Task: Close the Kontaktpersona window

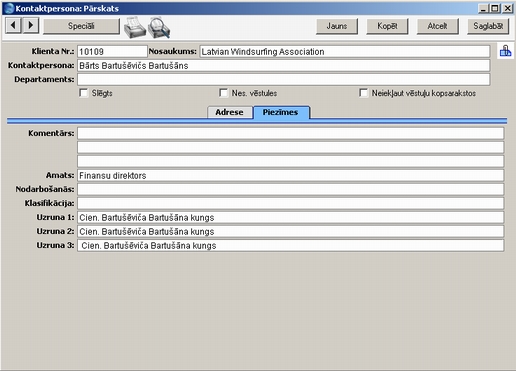Action: coord(507,8)
